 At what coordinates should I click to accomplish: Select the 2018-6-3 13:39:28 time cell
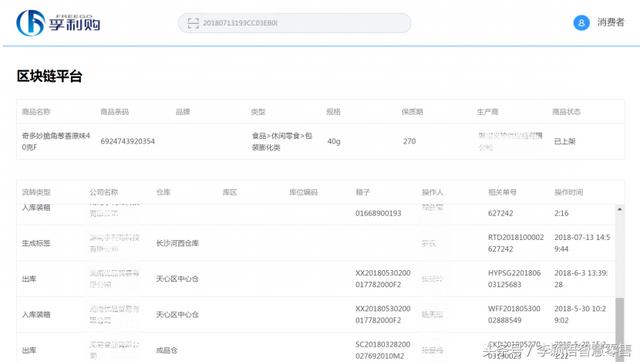click(581, 279)
